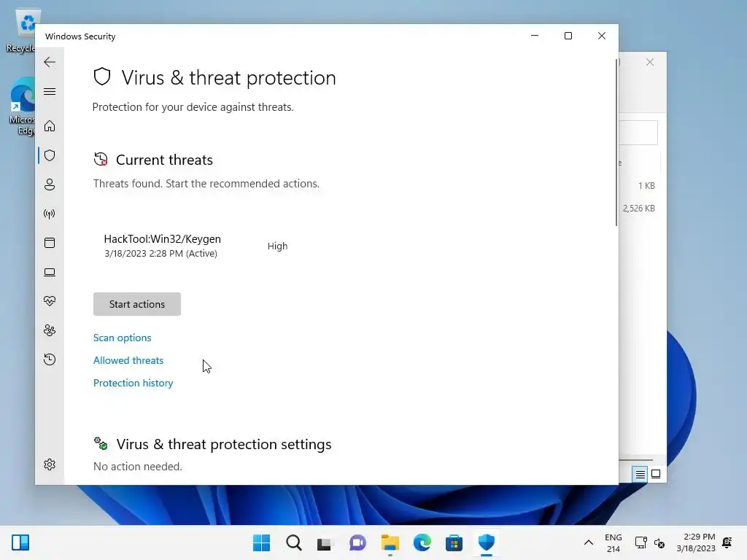Open Settings gear in Windows Security
The width and height of the screenshot is (747, 560).
(50, 464)
